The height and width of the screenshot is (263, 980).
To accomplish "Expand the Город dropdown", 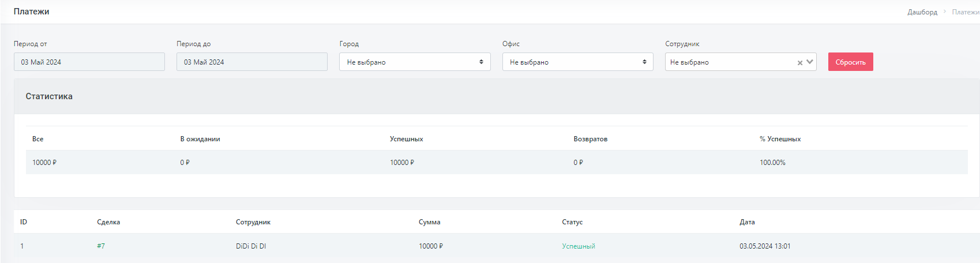I will pyautogui.click(x=415, y=62).
